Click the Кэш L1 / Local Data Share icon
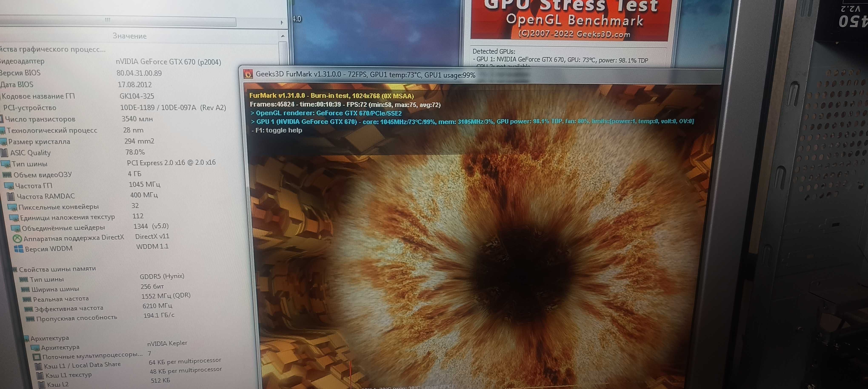The width and height of the screenshot is (868, 389). tap(39, 366)
